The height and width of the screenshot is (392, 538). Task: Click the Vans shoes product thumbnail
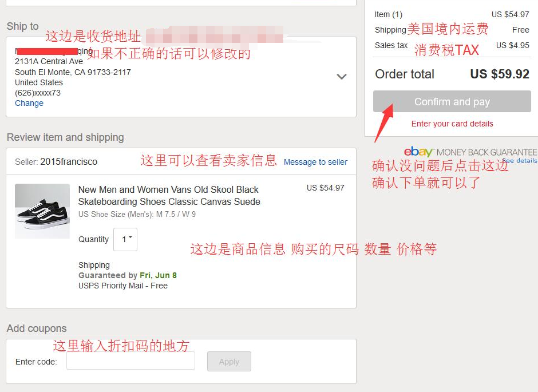click(x=42, y=211)
